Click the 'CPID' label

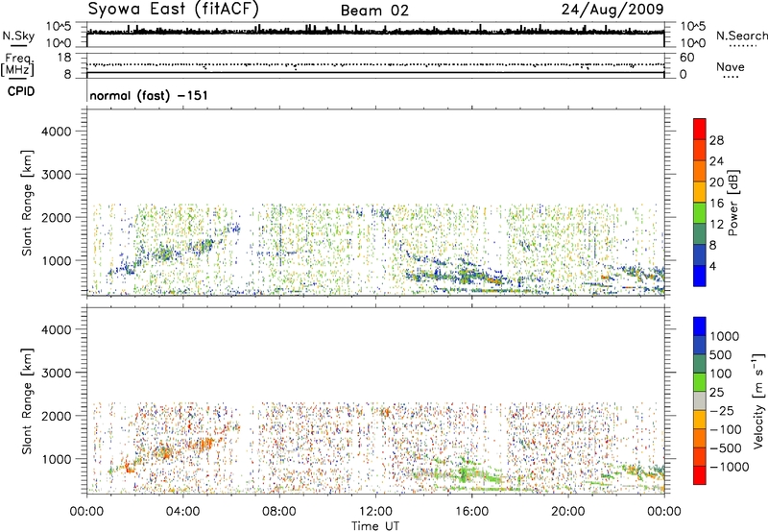21,91
